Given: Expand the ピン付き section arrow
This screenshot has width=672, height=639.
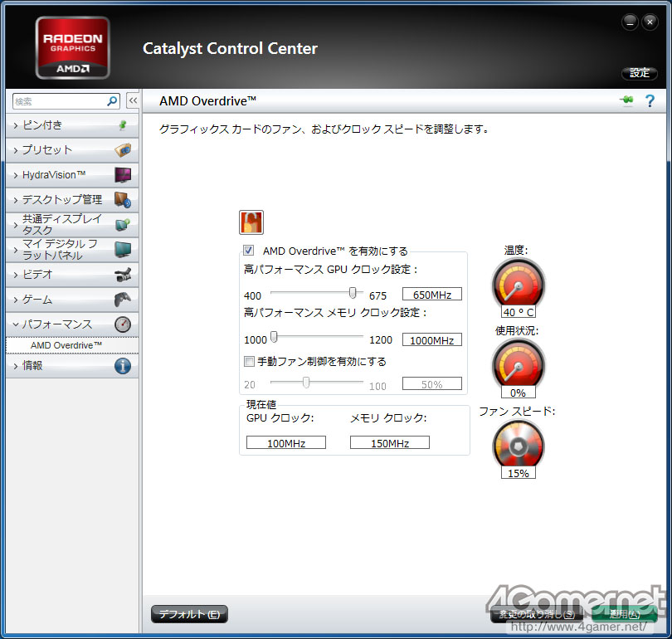Looking at the screenshot, I should 16,125.
